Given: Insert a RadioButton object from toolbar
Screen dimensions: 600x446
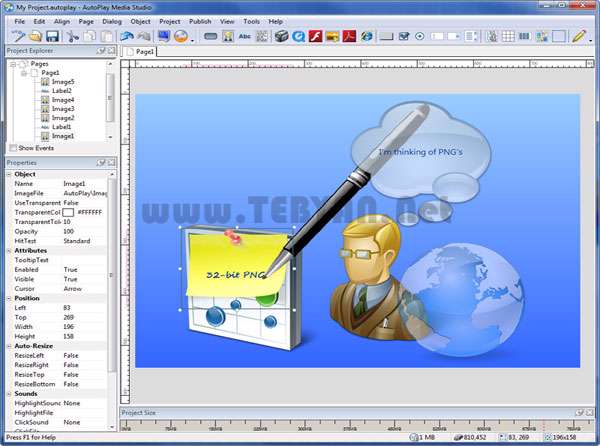Looking at the screenshot, I should [420, 36].
